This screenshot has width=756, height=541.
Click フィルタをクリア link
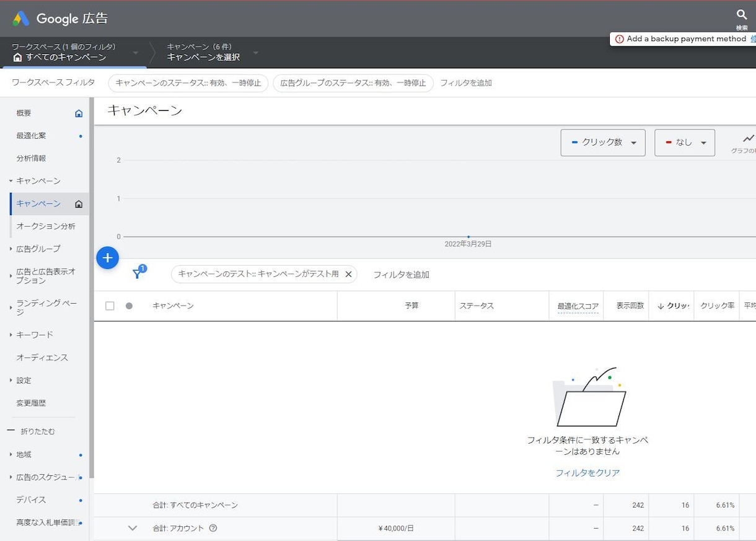(587, 473)
